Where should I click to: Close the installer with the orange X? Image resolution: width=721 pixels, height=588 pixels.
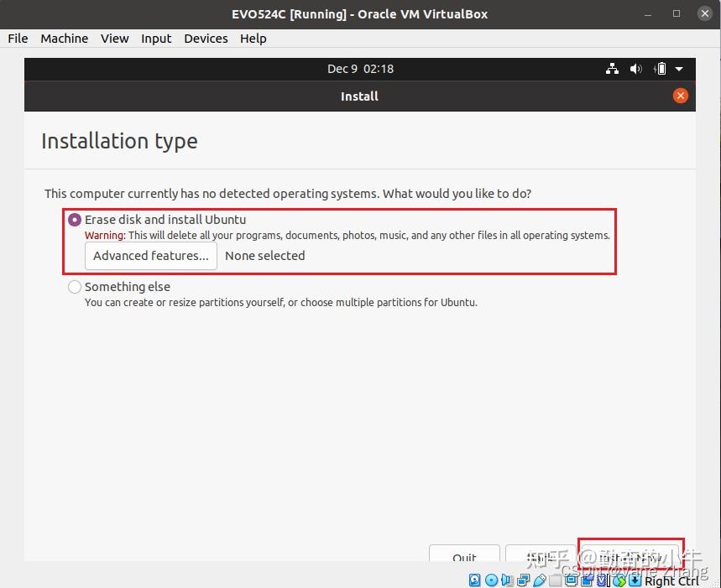click(681, 96)
